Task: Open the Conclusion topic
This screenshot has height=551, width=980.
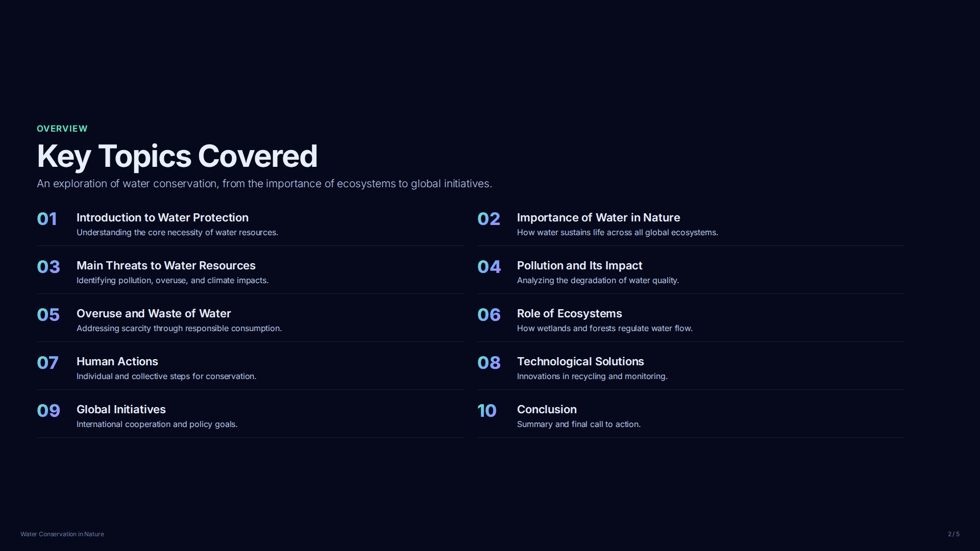Action: tap(547, 410)
